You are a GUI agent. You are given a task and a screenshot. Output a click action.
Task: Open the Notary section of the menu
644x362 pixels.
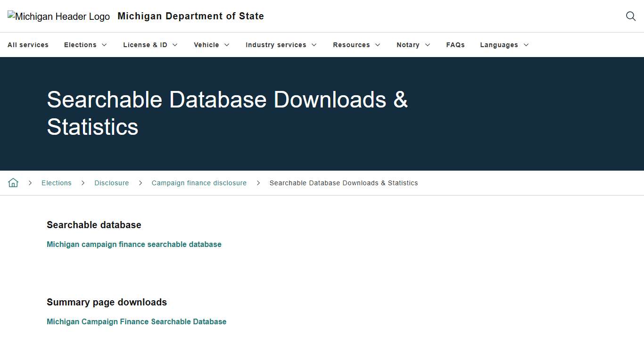(x=408, y=45)
